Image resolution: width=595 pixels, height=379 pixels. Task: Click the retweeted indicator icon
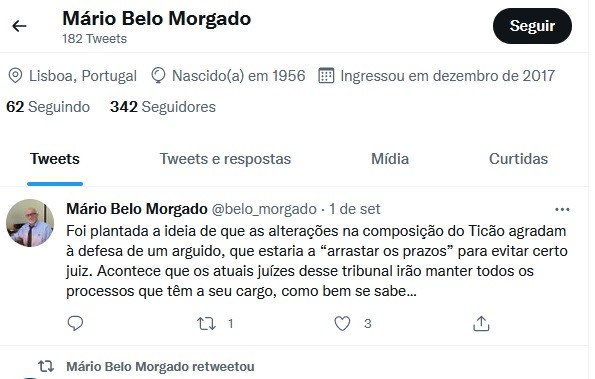coord(46,366)
